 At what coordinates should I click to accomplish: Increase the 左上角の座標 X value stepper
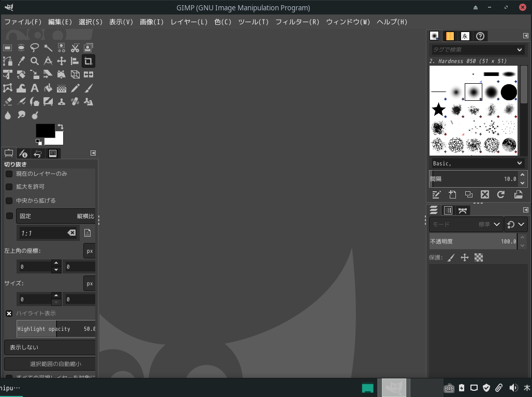[x=56, y=263]
